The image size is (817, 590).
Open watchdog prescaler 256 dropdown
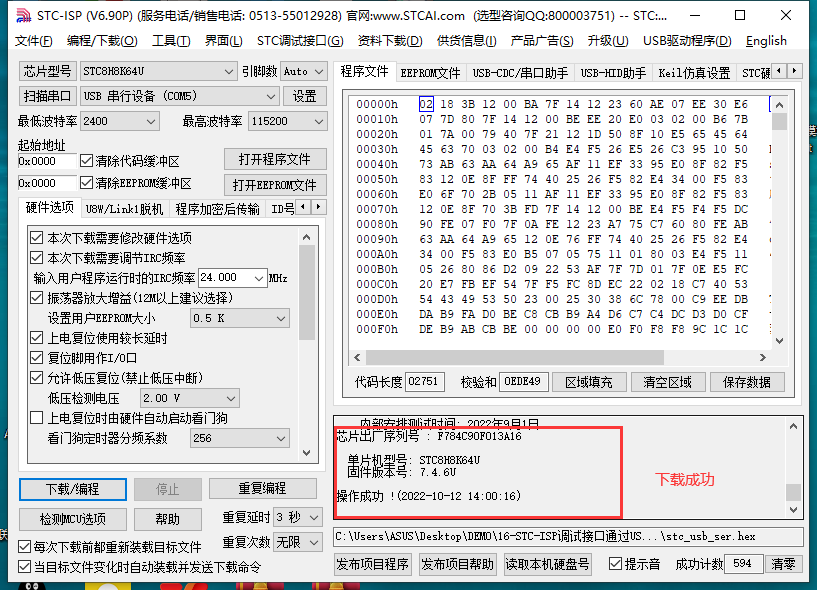click(240, 438)
